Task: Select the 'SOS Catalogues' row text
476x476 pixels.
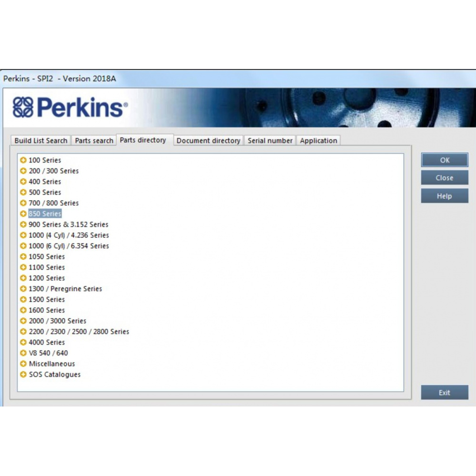Action: click(x=55, y=374)
